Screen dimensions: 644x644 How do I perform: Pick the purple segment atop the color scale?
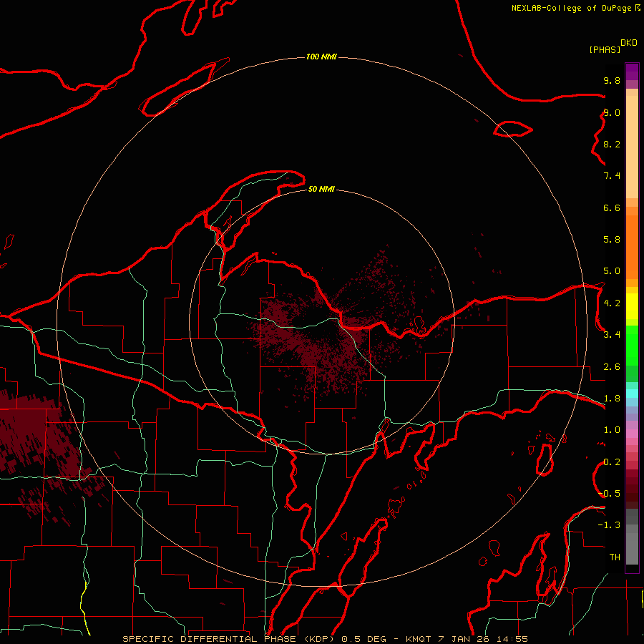coord(632,72)
